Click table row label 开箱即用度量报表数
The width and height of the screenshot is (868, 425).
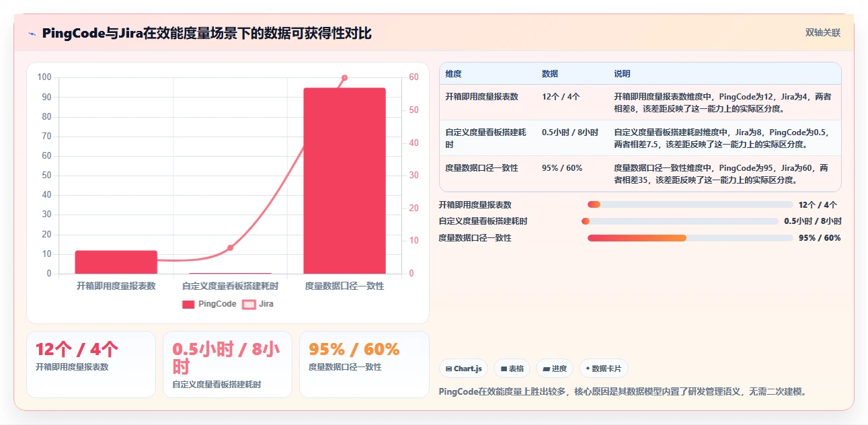point(482,97)
